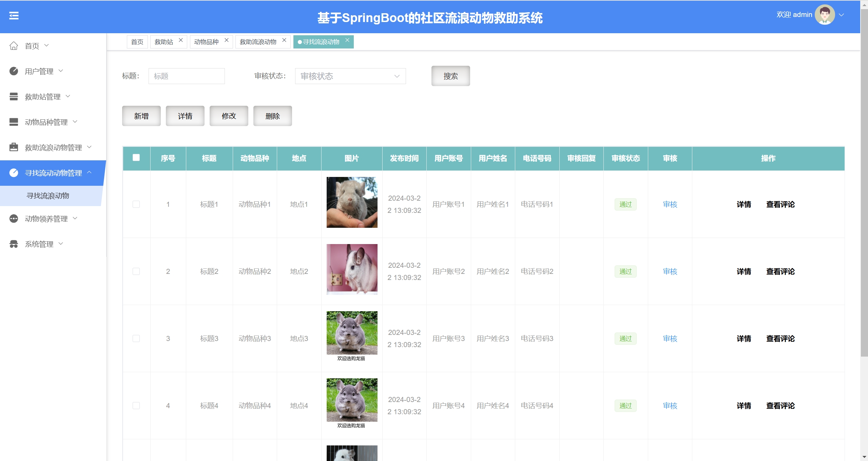868x461 pixels.
Task: Click the 详情 toolbar button
Action: [185, 116]
